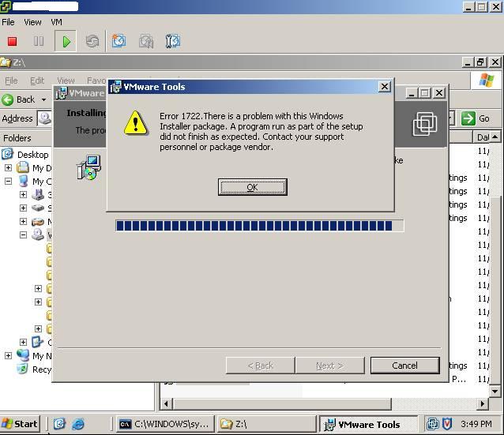Click the Revert to Snapshot icon
This screenshot has width=504, height=435.
pyautogui.click(x=146, y=41)
